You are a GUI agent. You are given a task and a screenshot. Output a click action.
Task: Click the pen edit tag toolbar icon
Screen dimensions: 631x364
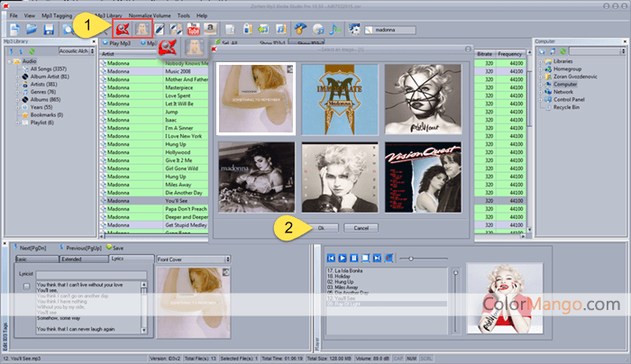(x=160, y=30)
